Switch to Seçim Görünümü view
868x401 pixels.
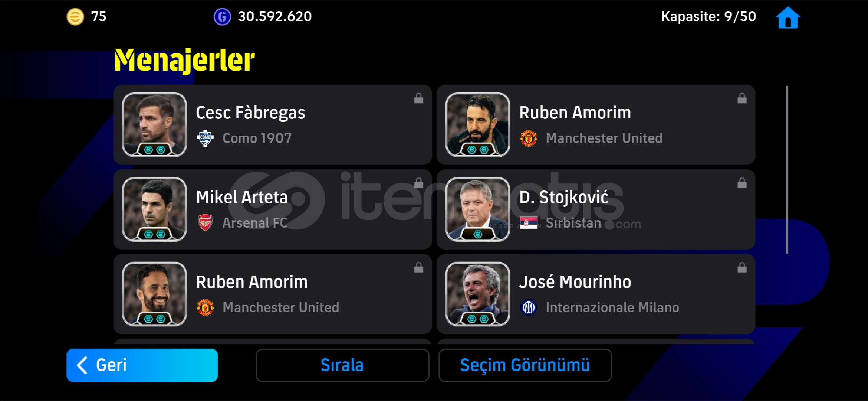point(525,365)
